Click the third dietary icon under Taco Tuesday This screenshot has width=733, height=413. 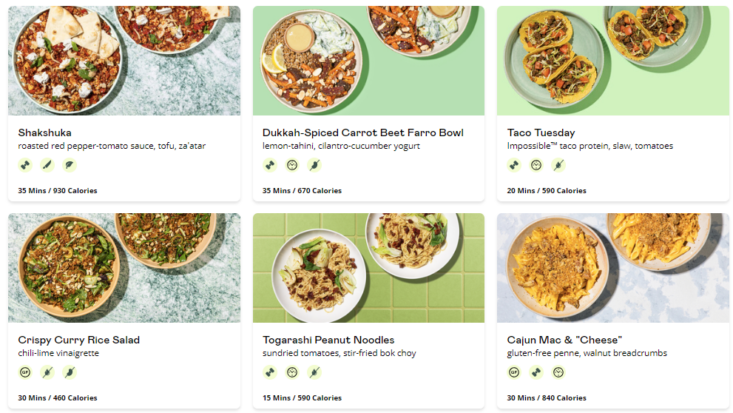coord(558,165)
